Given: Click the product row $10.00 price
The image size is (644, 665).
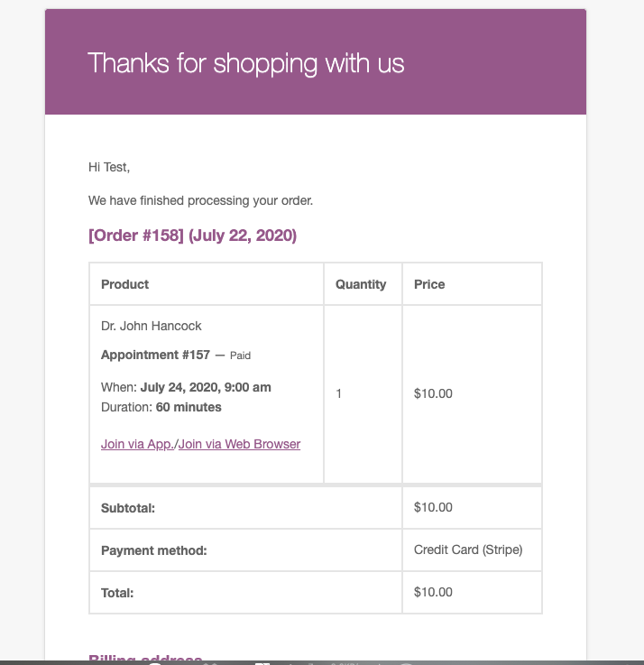Looking at the screenshot, I should [x=433, y=393].
